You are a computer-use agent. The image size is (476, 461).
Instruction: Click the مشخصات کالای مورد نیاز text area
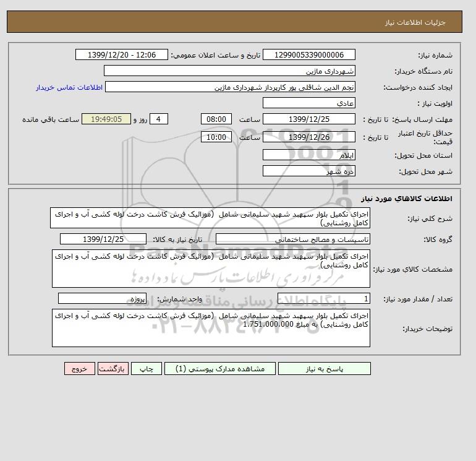click(211, 269)
